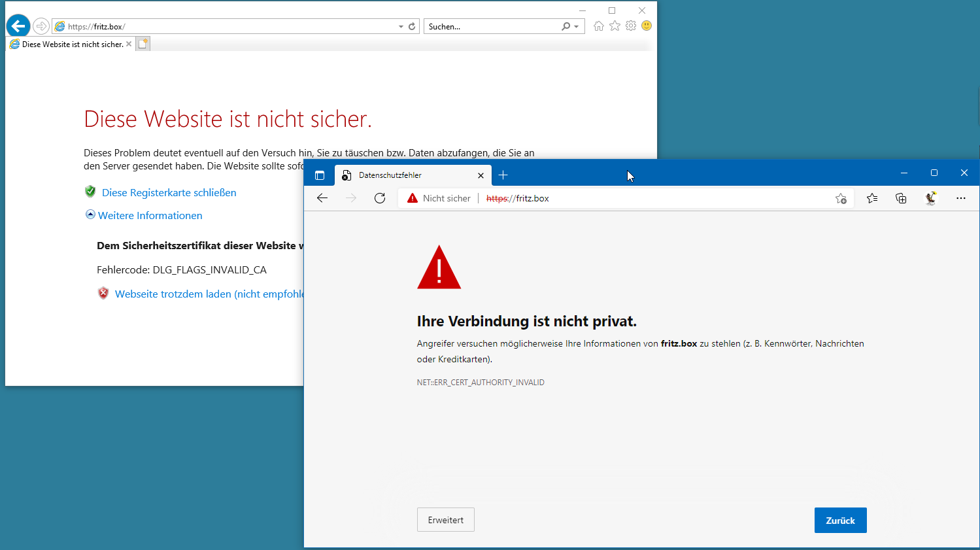980x550 pixels.
Task: Open Internet Explorer settings gear
Action: point(631,26)
